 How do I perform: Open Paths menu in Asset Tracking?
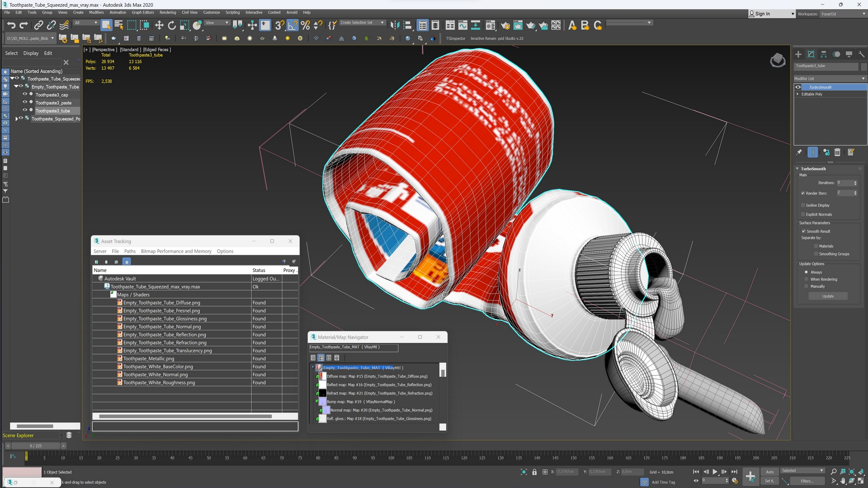coord(130,251)
